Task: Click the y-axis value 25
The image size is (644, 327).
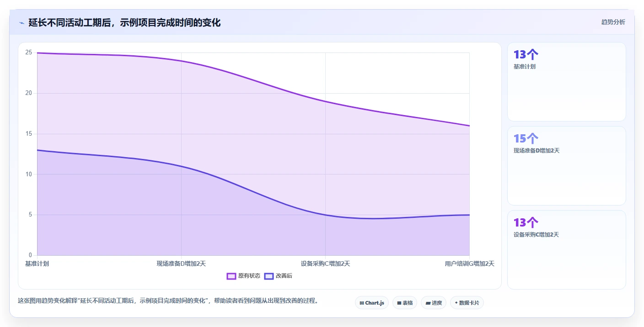Action: click(x=29, y=53)
